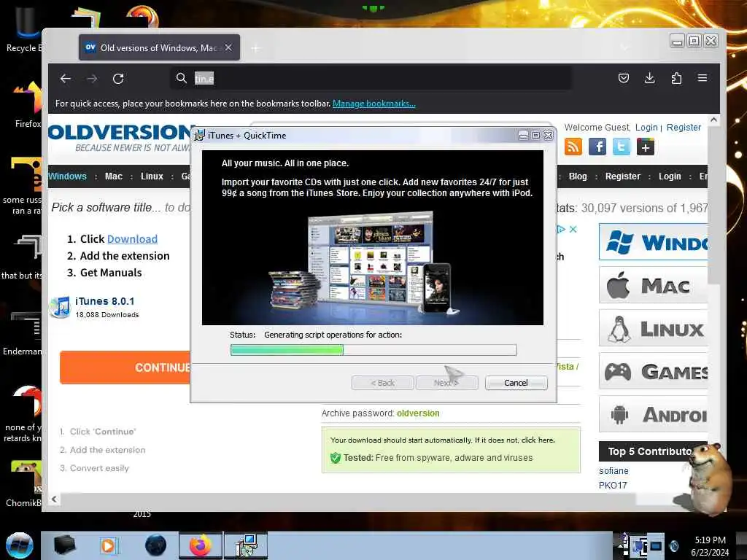Image resolution: width=747 pixels, height=560 pixels.
Task: Go back using Firefox back arrow
Action: click(66, 79)
